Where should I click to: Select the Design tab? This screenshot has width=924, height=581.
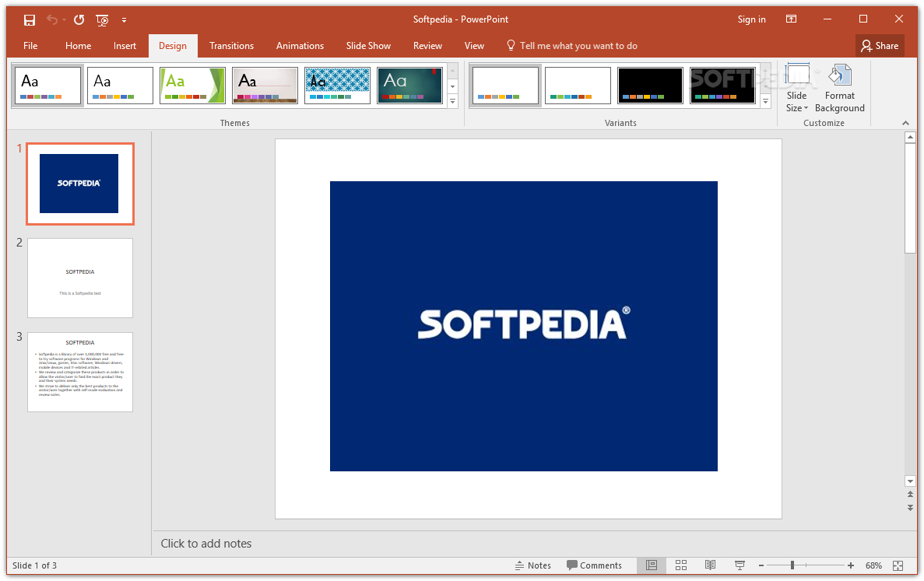[x=173, y=46]
